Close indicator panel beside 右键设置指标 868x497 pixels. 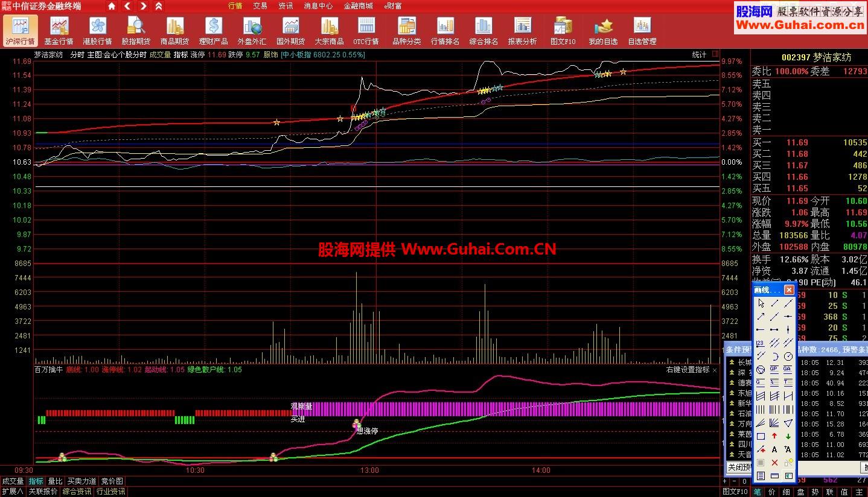[715, 370]
